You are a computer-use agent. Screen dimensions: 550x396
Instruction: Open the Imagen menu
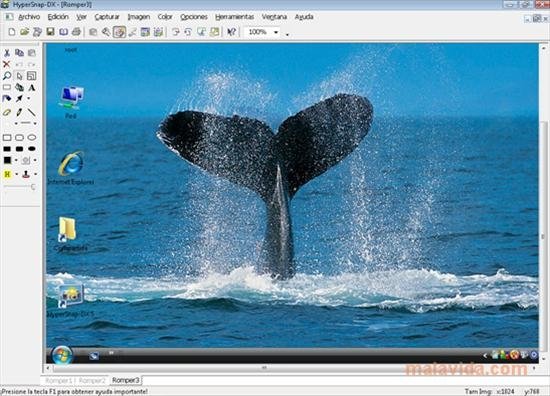tap(139, 17)
